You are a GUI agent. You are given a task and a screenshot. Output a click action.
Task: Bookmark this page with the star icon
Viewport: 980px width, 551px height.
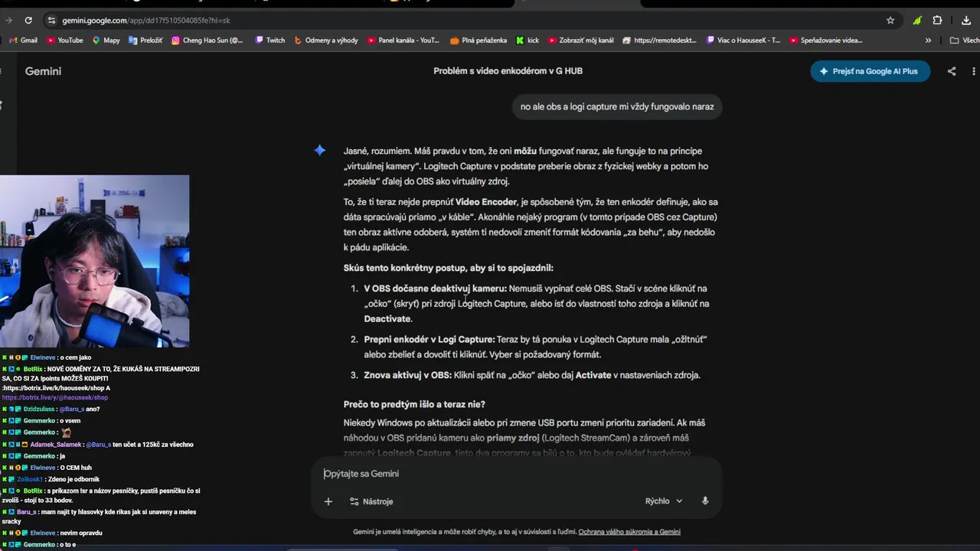click(x=890, y=21)
